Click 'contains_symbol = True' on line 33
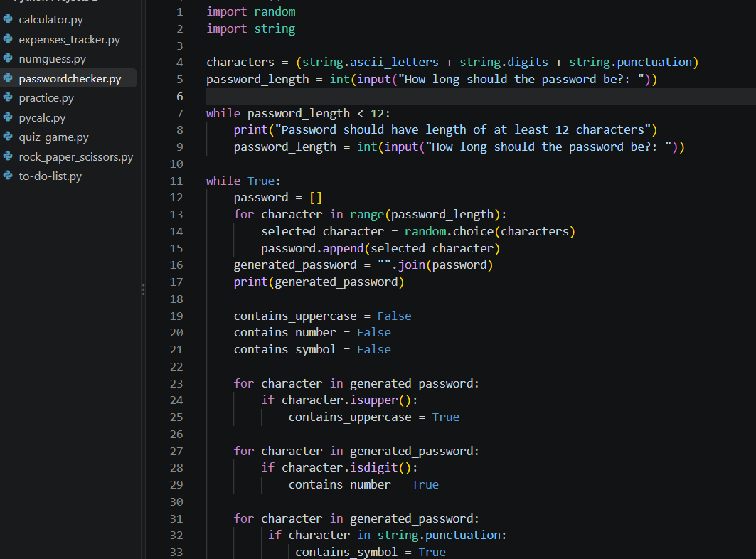This screenshot has width=756, height=559. point(371,553)
